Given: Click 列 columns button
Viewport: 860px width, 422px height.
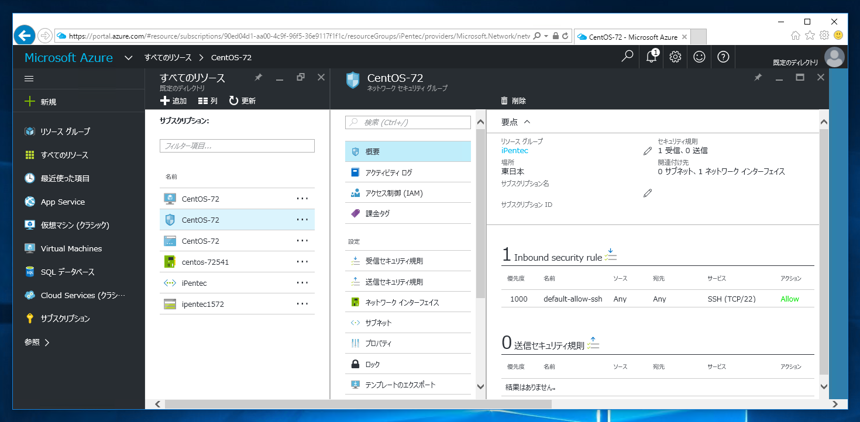Looking at the screenshot, I should 208,101.
